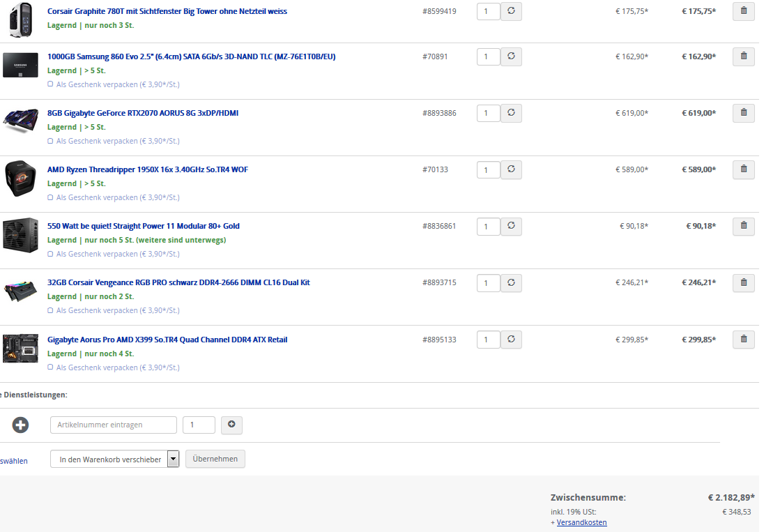Screen dimensions: 764x532
Task: Refresh quantity for Samsung 860 Evo
Action: click(x=511, y=56)
